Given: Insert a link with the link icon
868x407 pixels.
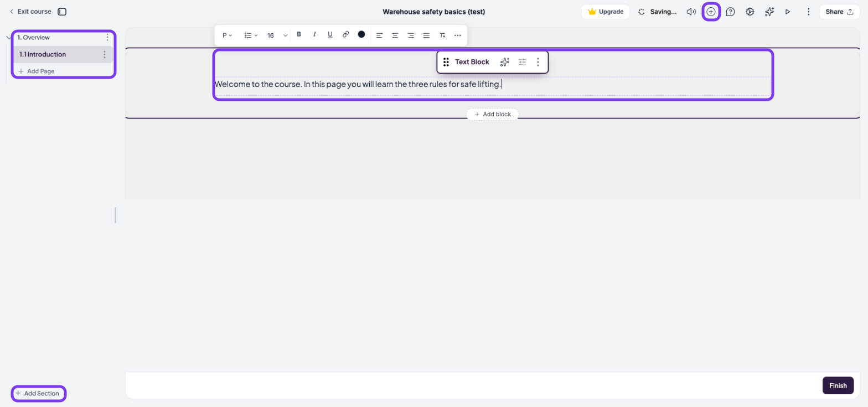Looking at the screenshot, I should tap(345, 34).
